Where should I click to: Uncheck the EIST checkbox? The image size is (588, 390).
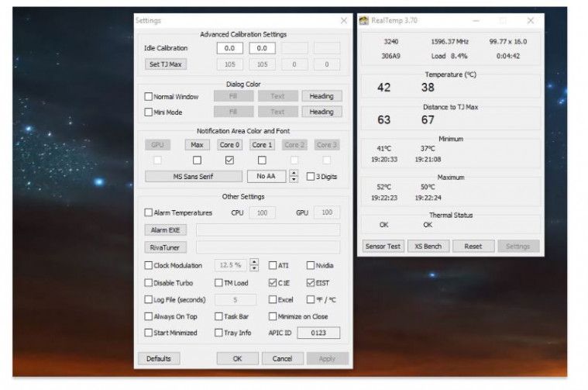point(311,283)
